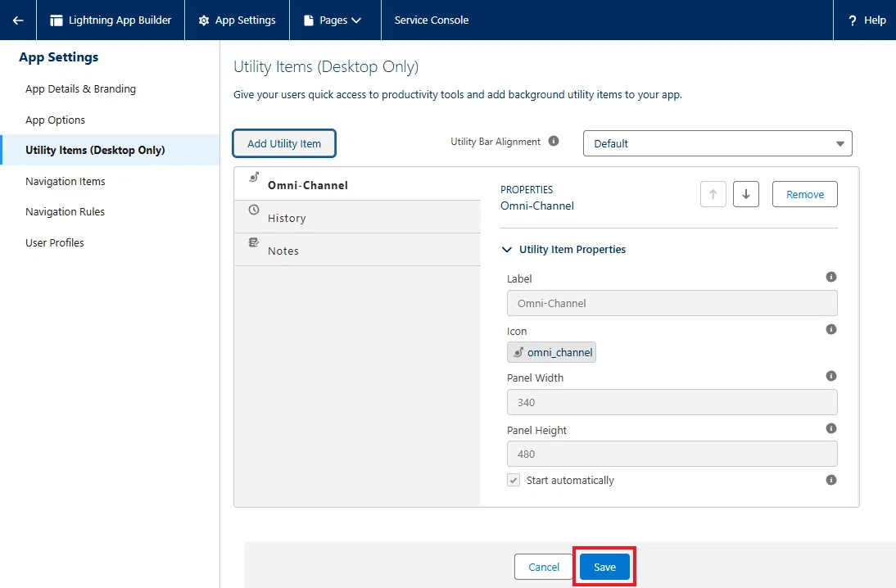Click Omni-Channel name under PROPERTIES
This screenshot has width=896, height=588.
point(537,206)
